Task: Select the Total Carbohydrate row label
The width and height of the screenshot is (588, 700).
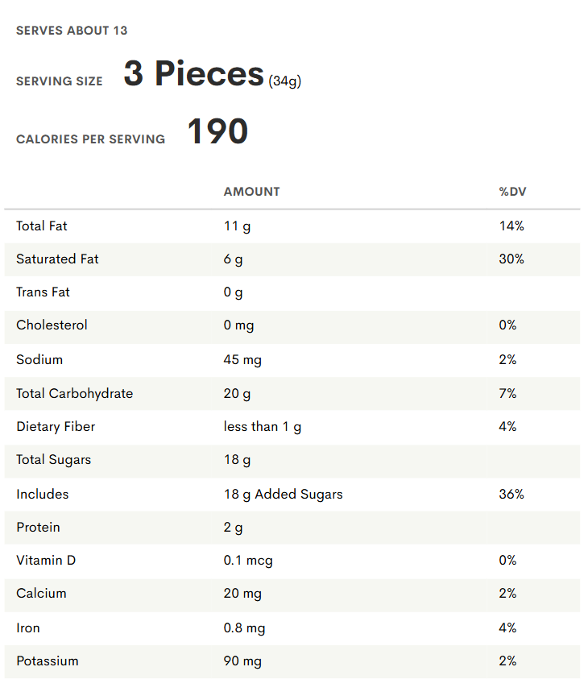Action: pos(74,394)
